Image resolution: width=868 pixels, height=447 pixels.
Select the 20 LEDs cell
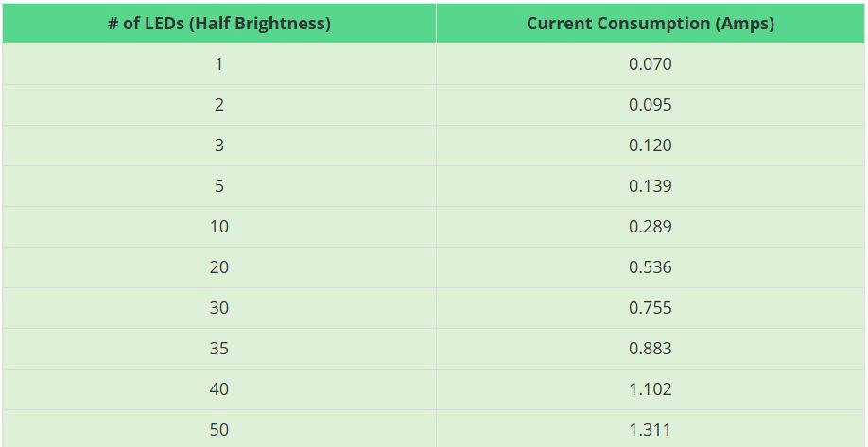click(219, 267)
